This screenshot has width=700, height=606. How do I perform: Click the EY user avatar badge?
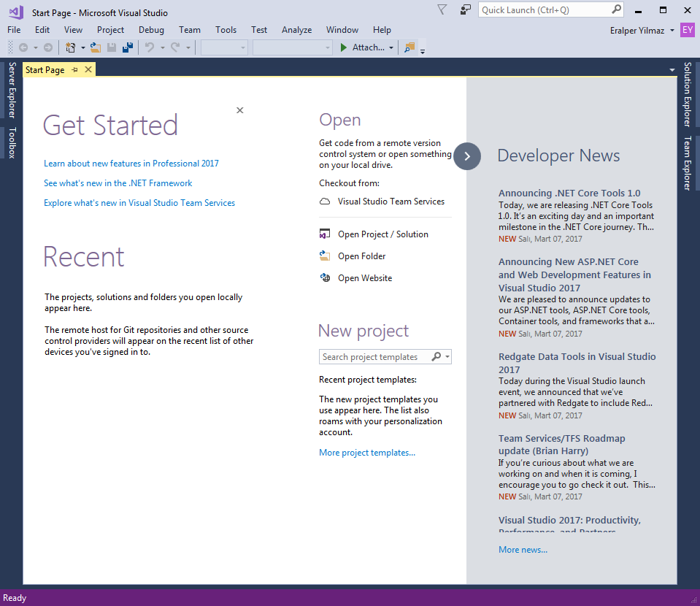(688, 31)
